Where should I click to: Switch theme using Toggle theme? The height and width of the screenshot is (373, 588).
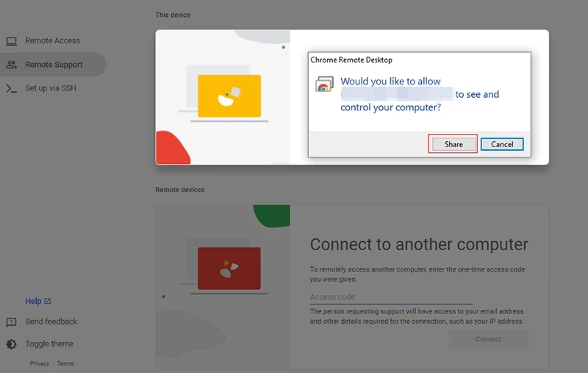click(x=49, y=344)
